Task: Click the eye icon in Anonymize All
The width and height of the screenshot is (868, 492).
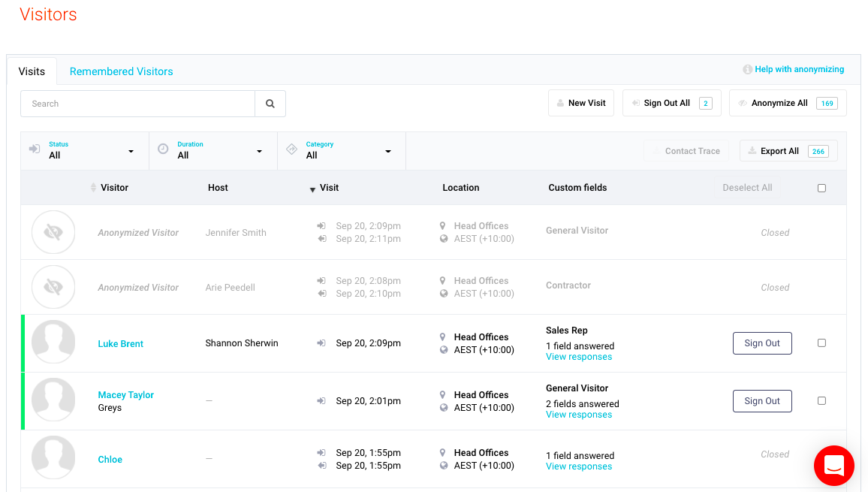Action: [743, 103]
